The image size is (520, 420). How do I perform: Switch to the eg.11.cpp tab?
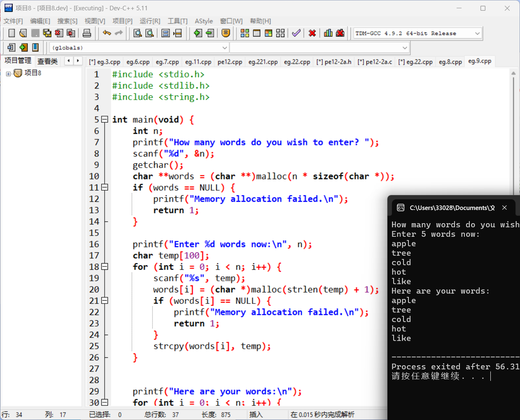[x=198, y=62]
